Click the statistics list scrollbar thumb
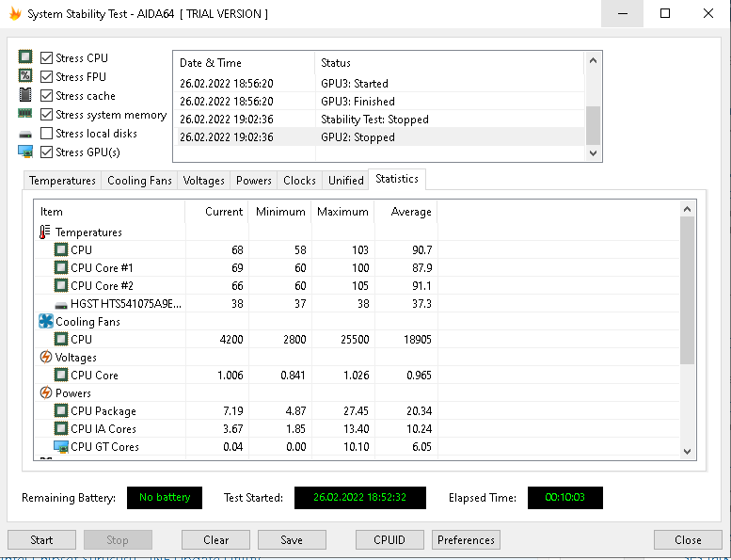 [687, 291]
